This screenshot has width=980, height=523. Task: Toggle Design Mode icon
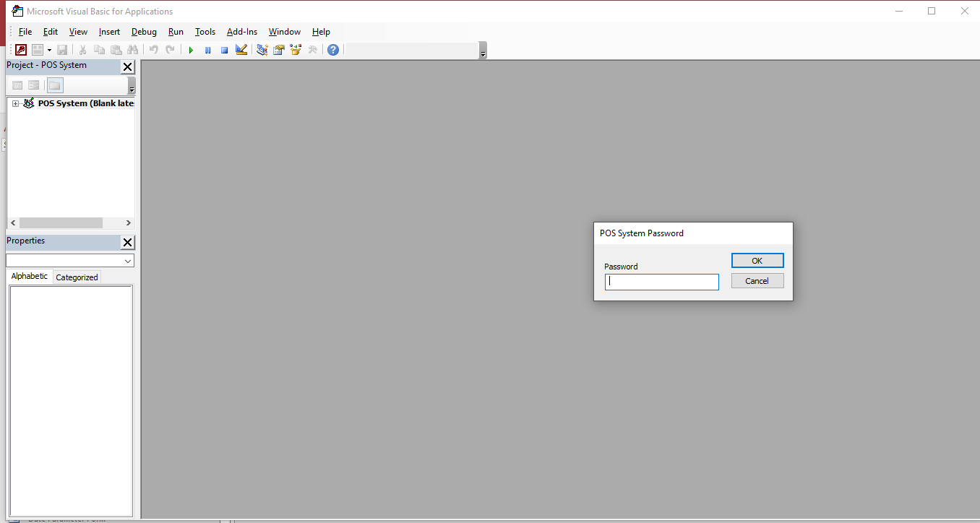(241, 50)
